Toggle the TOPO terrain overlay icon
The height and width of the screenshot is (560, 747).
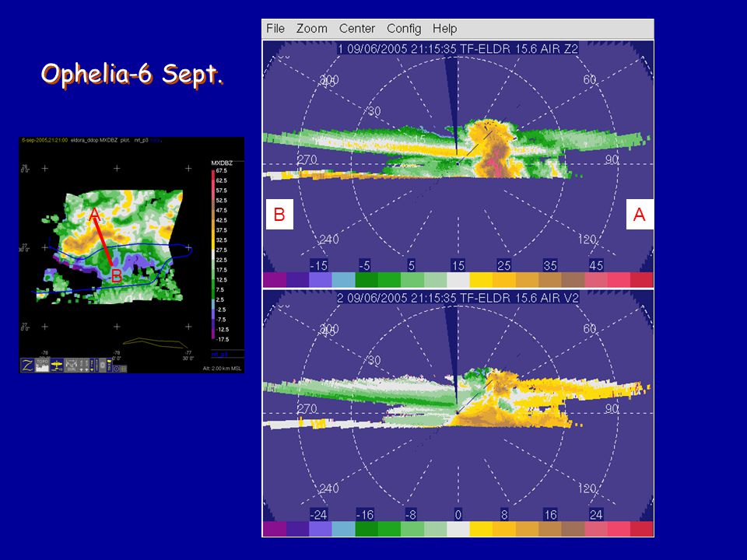point(42,366)
